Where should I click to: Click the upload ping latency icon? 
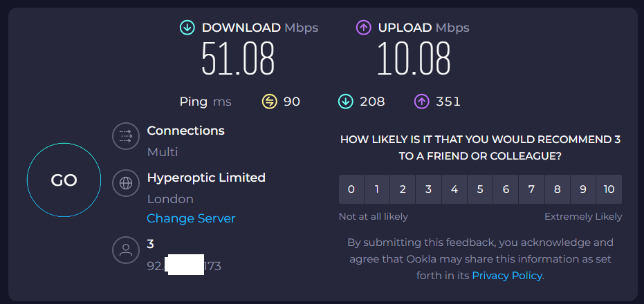click(x=421, y=102)
